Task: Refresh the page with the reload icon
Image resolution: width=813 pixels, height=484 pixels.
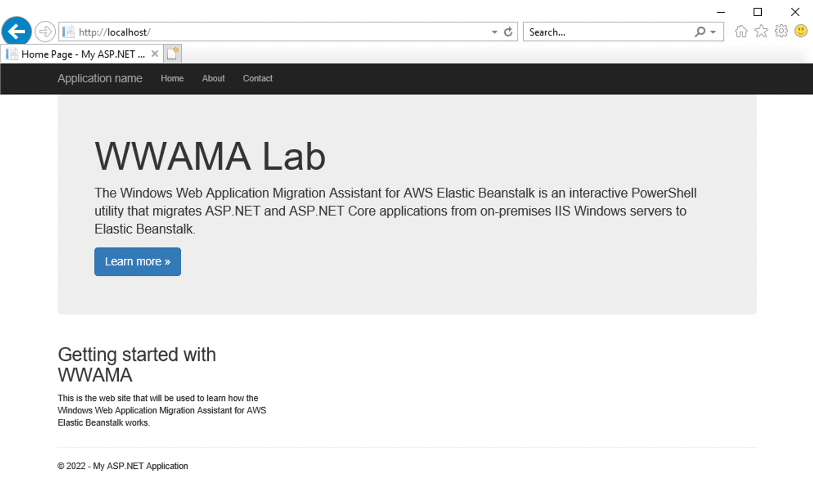Action: point(508,32)
